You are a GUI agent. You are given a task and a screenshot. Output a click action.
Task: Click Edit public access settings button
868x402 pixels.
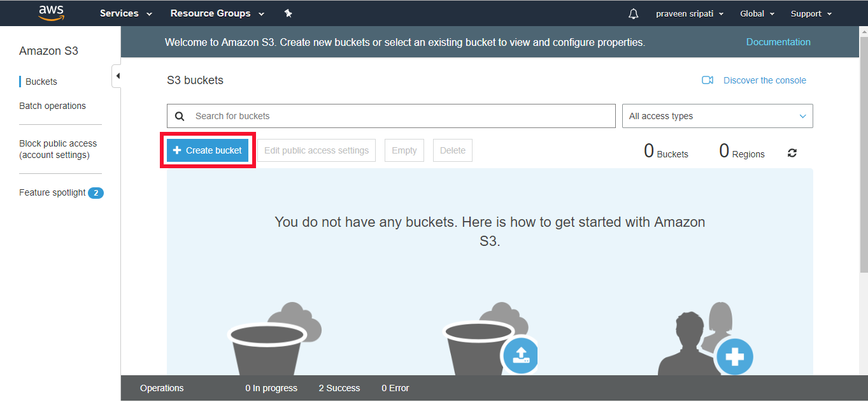click(x=317, y=150)
